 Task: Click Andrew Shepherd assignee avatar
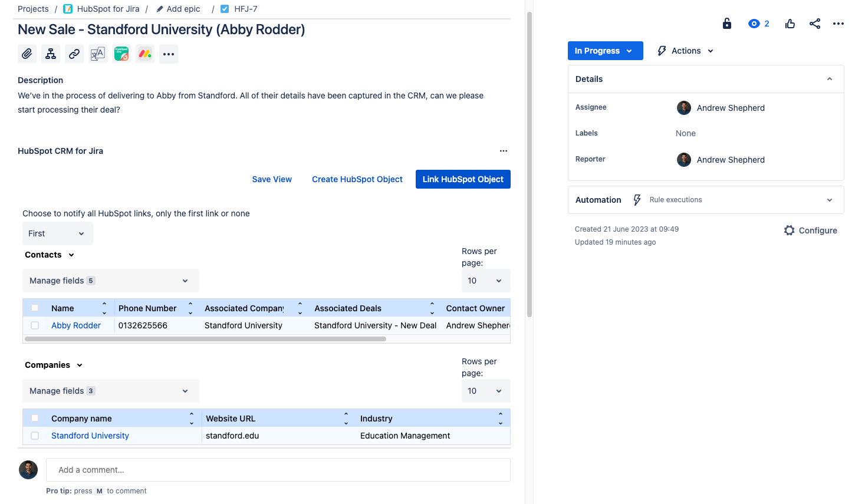[x=684, y=108]
